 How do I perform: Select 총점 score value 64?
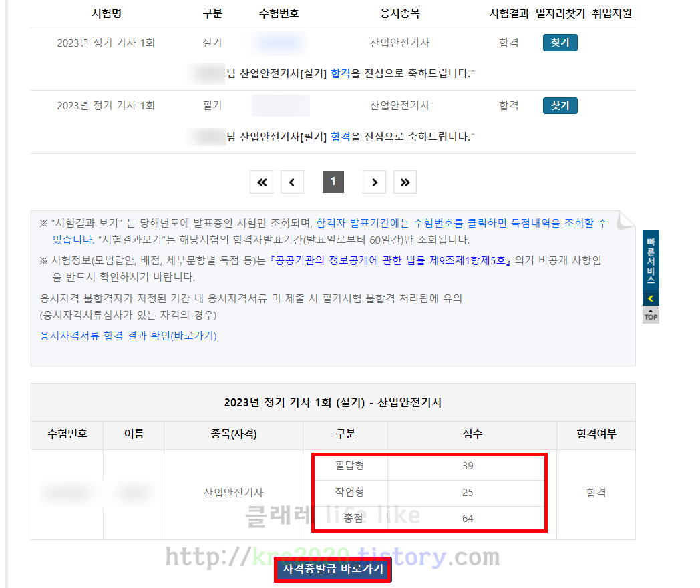point(468,519)
